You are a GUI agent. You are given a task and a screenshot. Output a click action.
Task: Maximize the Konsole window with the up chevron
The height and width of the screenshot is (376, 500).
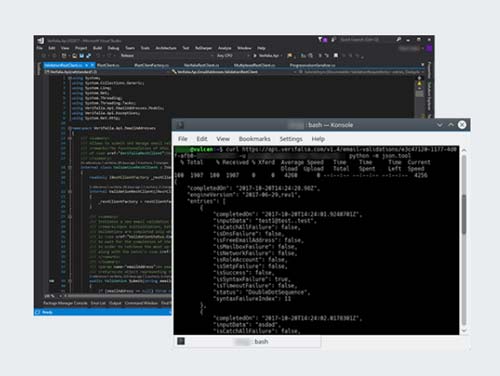(x=451, y=125)
